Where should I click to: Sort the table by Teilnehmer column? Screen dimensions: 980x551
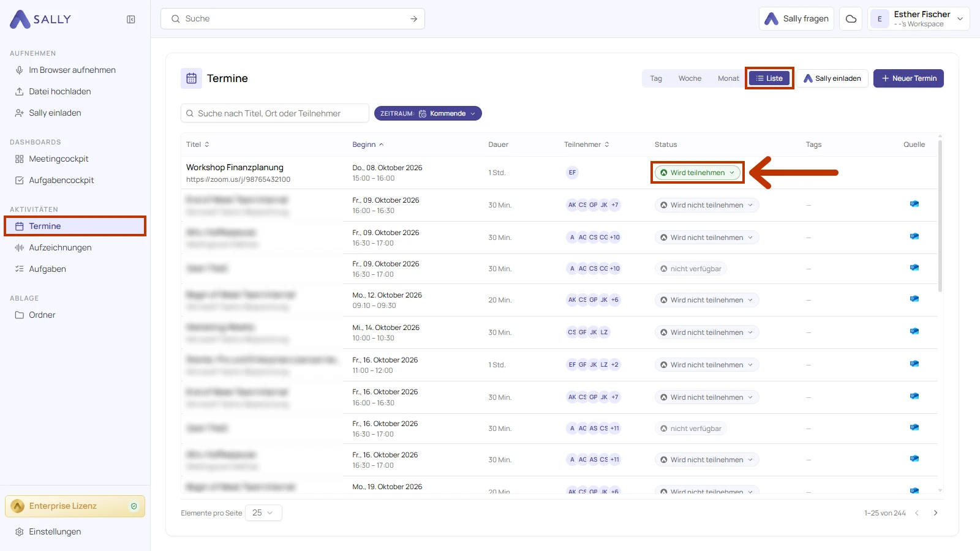587,144
